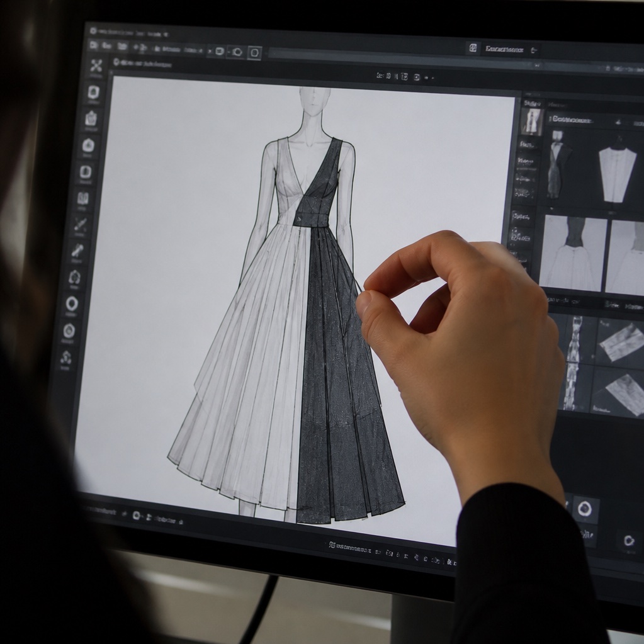Select the freeform blob lasso icon in top toolbar
Viewport: 644px width, 644px height.
[237, 52]
